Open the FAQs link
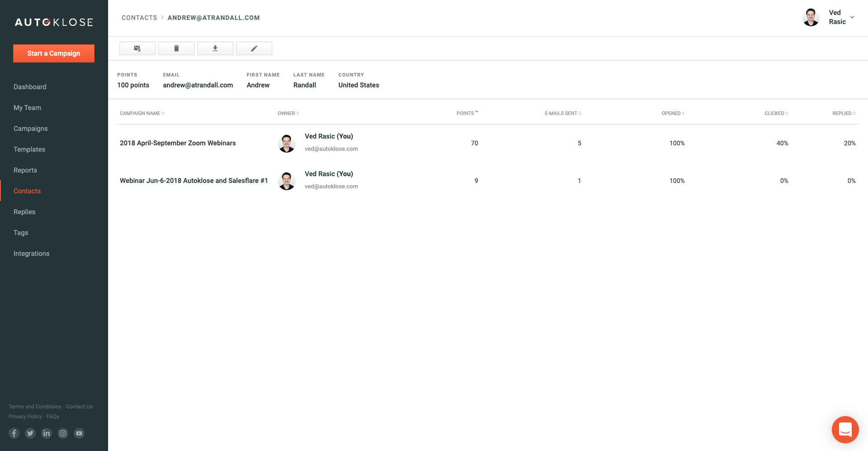This screenshot has height=451, width=868. pos(53,417)
